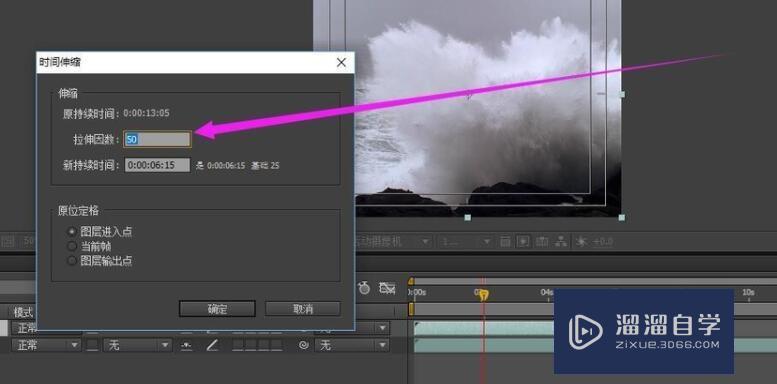Click the 10s mark on time ruler
The image size is (777, 384).
pos(748,292)
